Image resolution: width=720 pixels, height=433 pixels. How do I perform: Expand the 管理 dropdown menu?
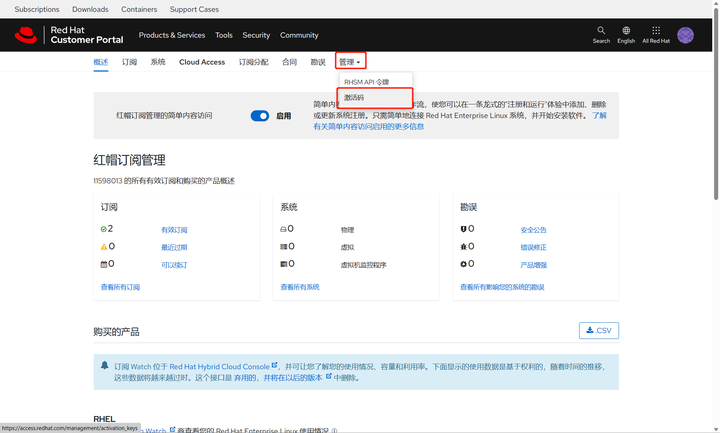coord(350,62)
